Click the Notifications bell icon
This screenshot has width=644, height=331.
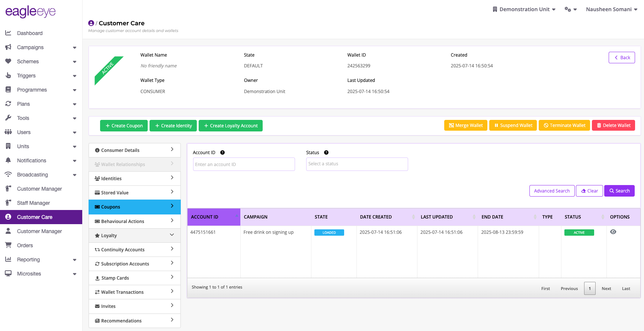click(8, 160)
